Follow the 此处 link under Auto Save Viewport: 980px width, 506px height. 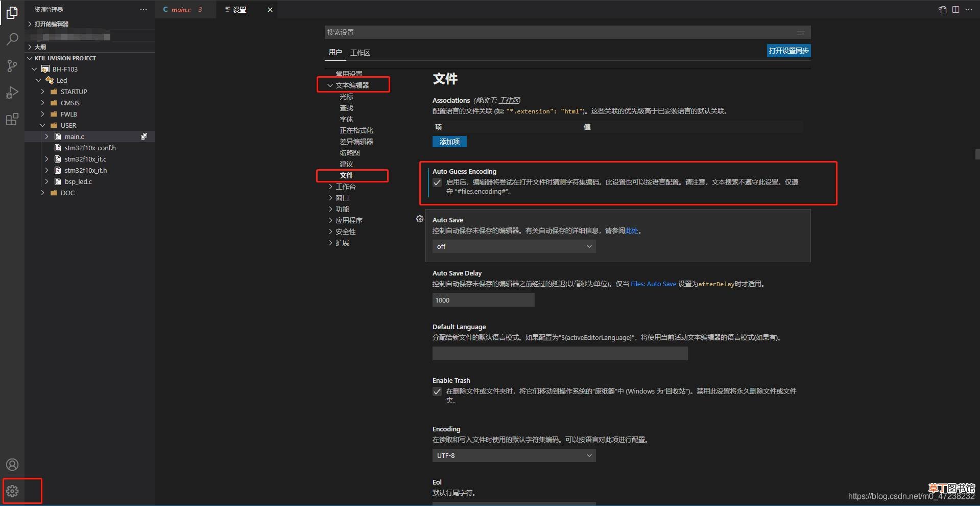click(632, 231)
